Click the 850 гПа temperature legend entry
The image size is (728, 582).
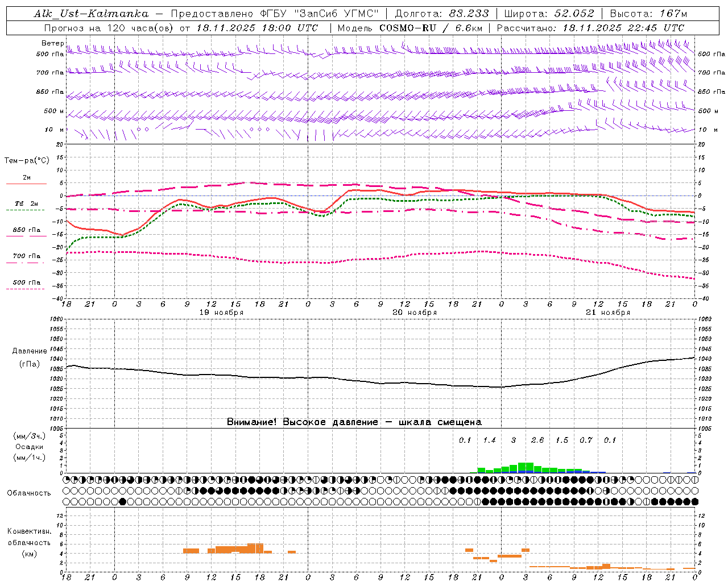click(x=26, y=230)
